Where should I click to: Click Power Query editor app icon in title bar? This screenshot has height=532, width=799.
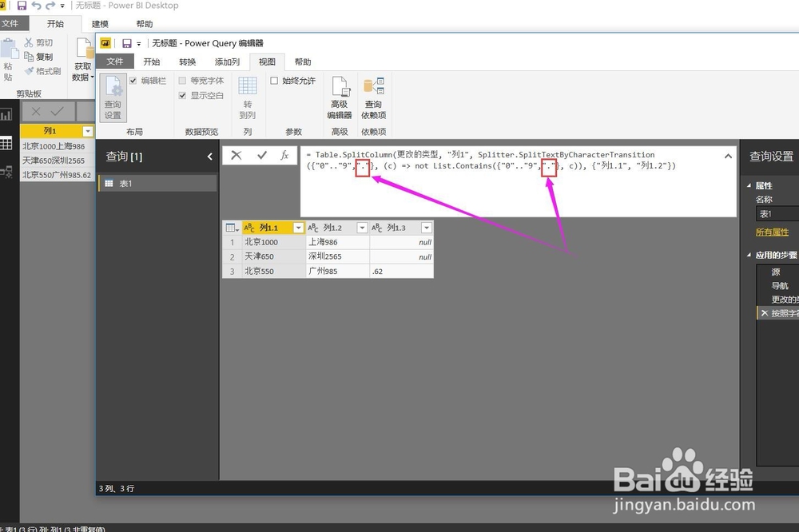click(x=105, y=43)
